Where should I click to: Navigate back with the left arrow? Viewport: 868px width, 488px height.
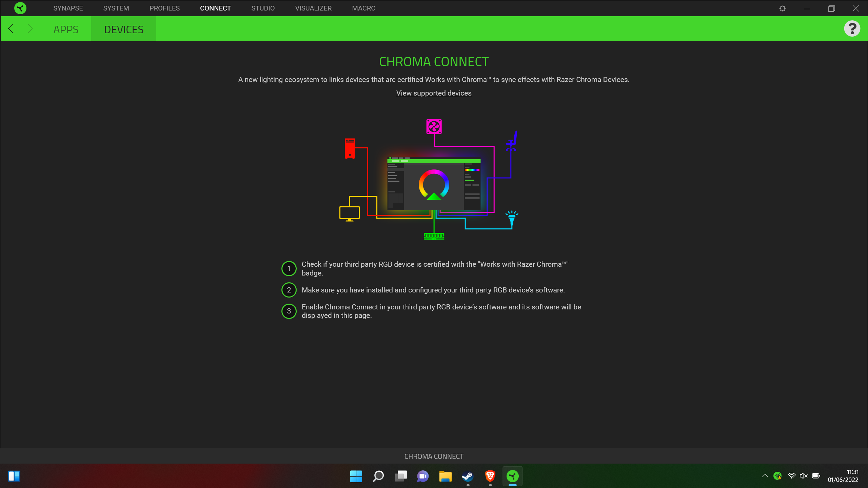[11, 28]
